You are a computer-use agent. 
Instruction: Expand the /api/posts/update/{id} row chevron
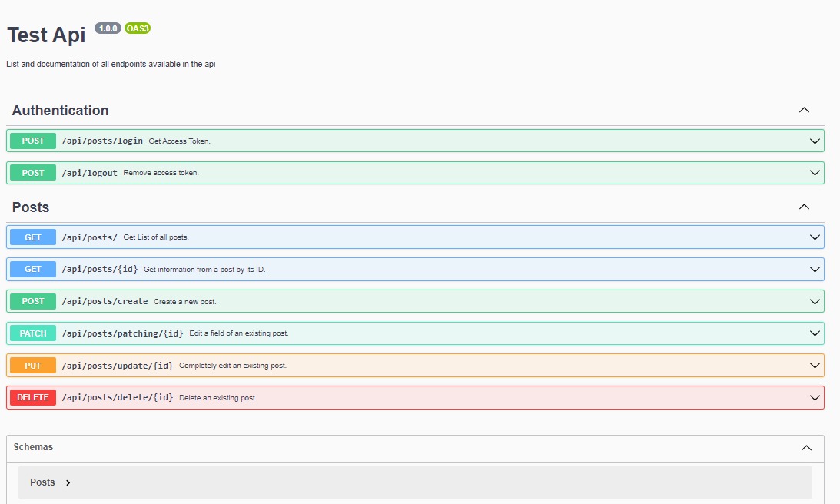(x=815, y=366)
